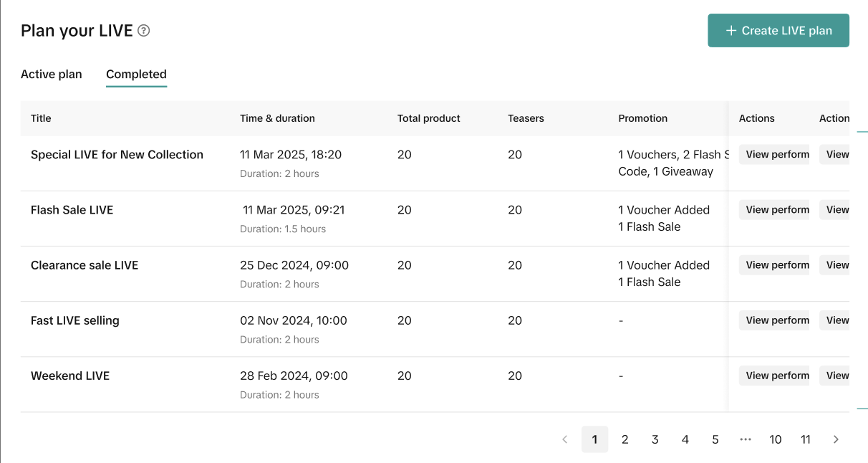Click Create LIVE plan button
The image size is (868, 463).
coord(778,31)
